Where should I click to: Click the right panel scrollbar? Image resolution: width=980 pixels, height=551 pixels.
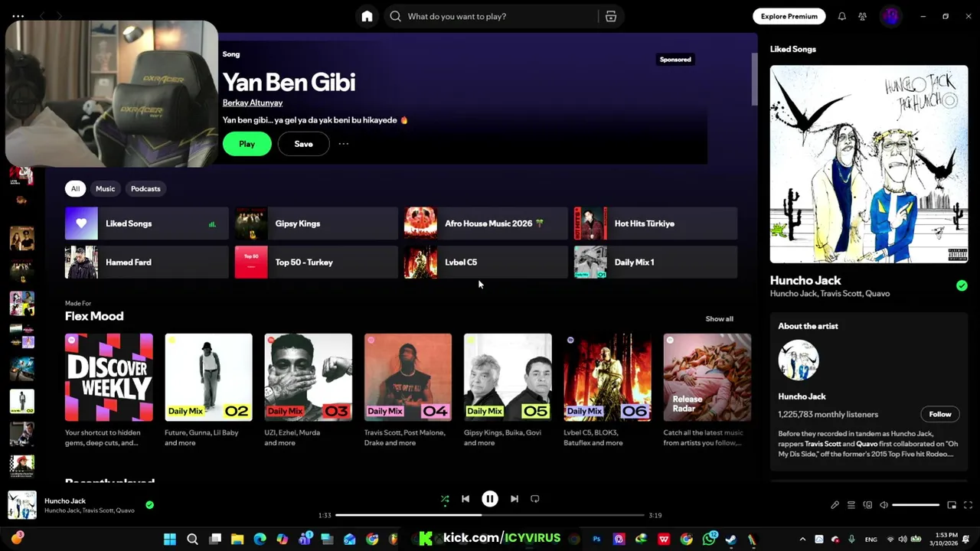click(x=753, y=80)
